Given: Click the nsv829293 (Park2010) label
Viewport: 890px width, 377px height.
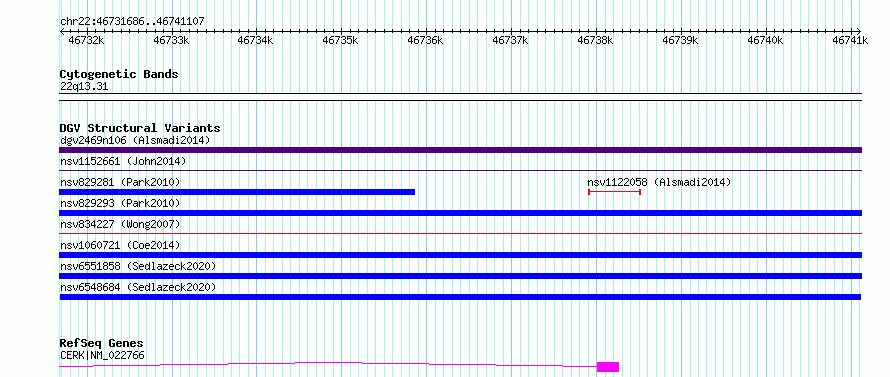Looking at the screenshot, I should (120, 203).
